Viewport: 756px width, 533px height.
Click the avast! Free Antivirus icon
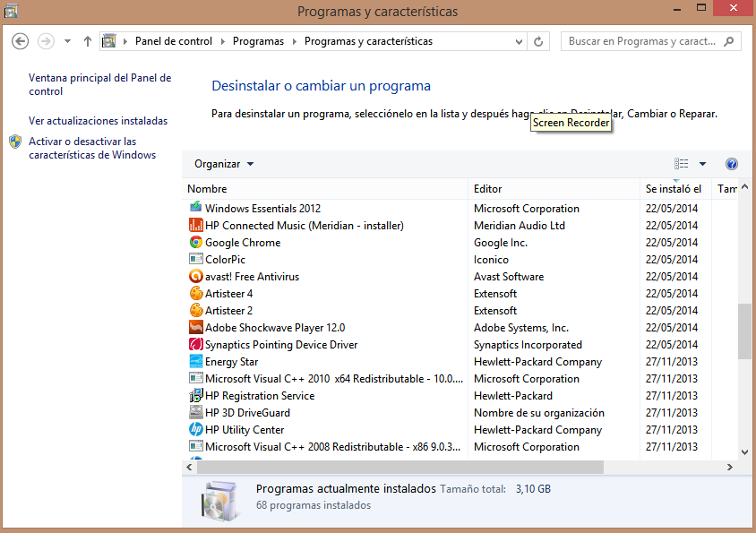tap(196, 276)
